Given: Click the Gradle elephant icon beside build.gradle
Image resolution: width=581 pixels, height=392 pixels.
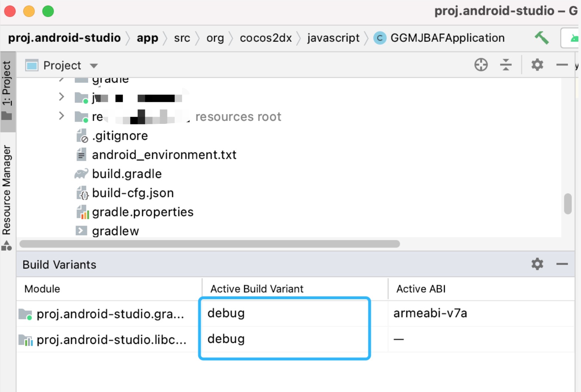Looking at the screenshot, I should 82,173.
